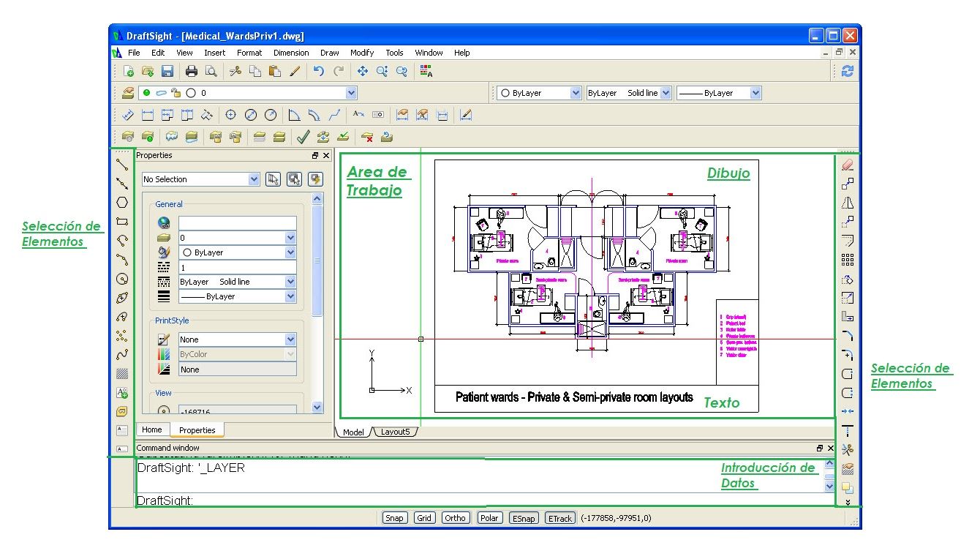
Task: Toggle the ESnap status button
Action: [523, 518]
